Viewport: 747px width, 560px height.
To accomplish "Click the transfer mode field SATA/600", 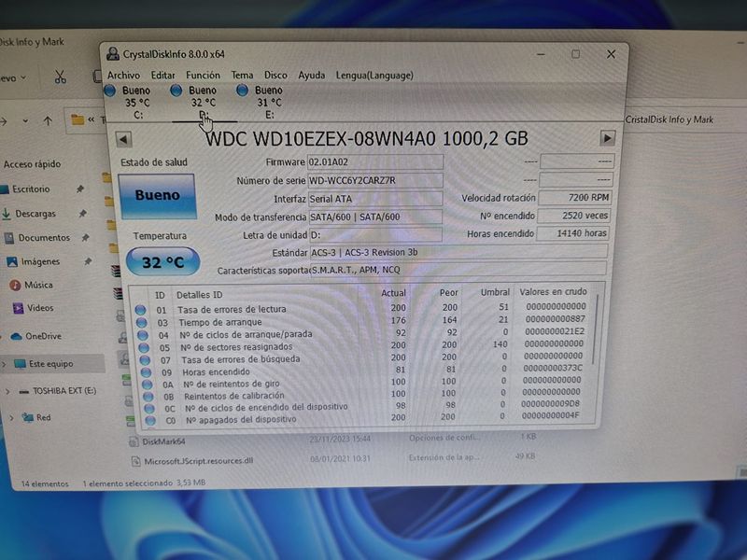I will [x=375, y=217].
